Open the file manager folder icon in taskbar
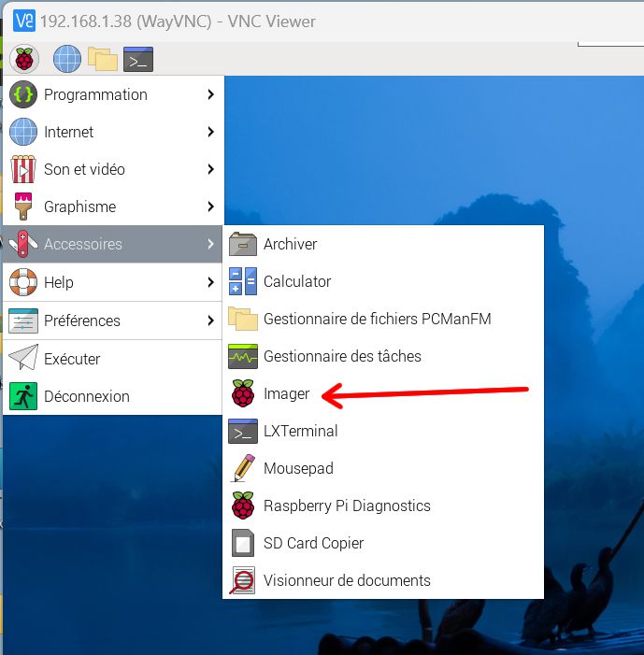 (103, 59)
